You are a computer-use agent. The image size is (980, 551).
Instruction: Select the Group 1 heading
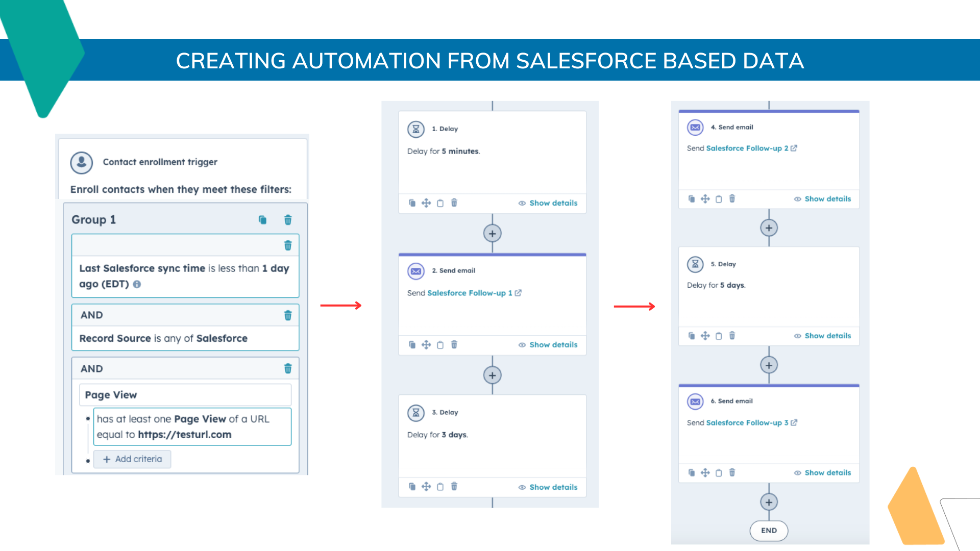(94, 220)
